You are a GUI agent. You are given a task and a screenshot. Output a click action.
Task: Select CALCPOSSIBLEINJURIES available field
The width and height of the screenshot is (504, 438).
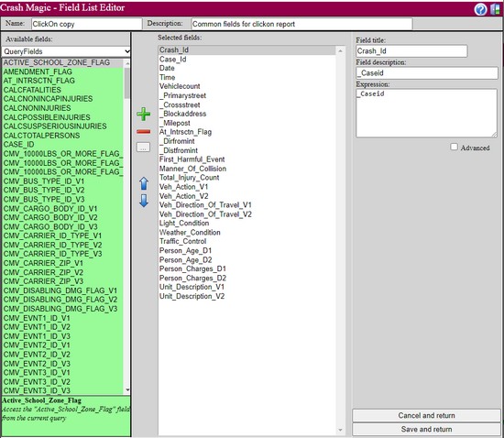point(62,117)
